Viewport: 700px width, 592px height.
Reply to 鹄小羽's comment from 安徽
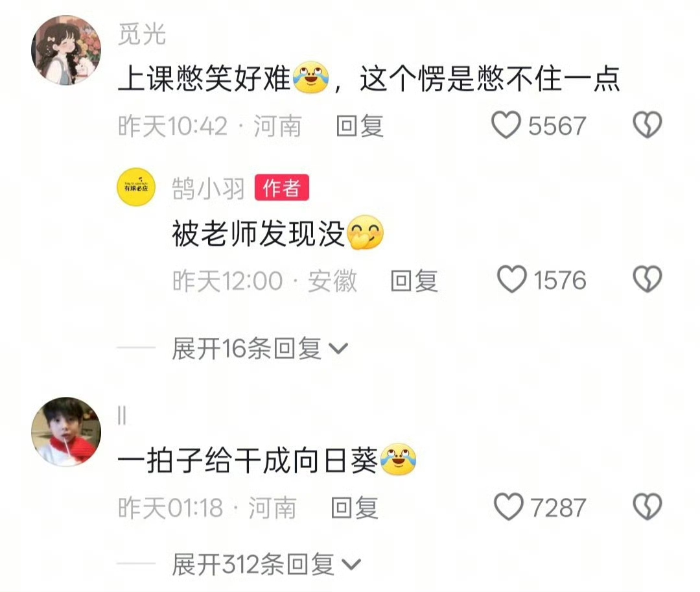[414, 281]
